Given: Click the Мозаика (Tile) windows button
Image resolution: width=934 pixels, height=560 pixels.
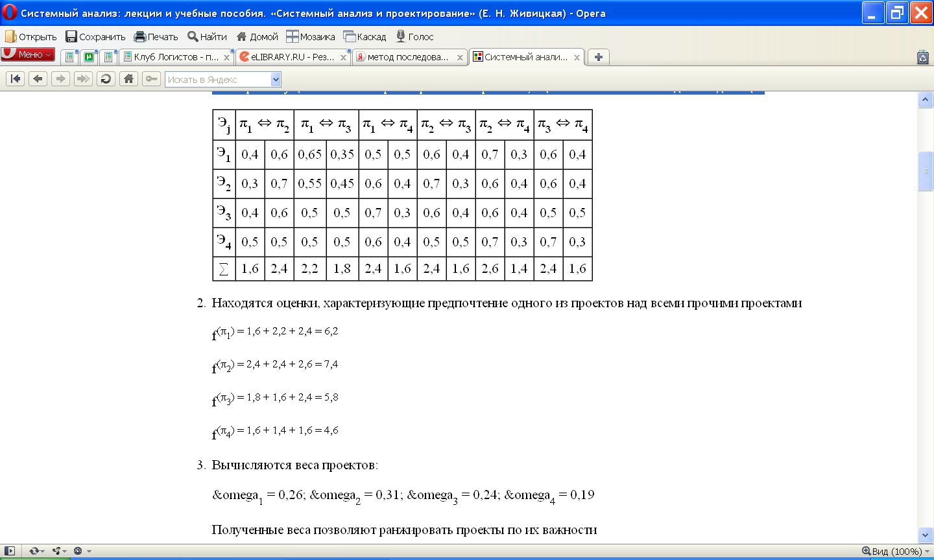Looking at the screenshot, I should pos(311,37).
